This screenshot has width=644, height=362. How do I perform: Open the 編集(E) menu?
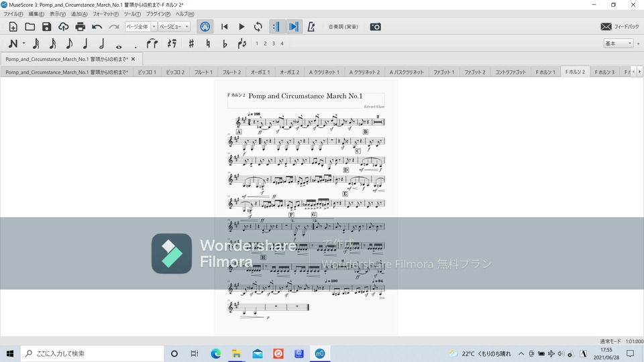pyautogui.click(x=36, y=14)
